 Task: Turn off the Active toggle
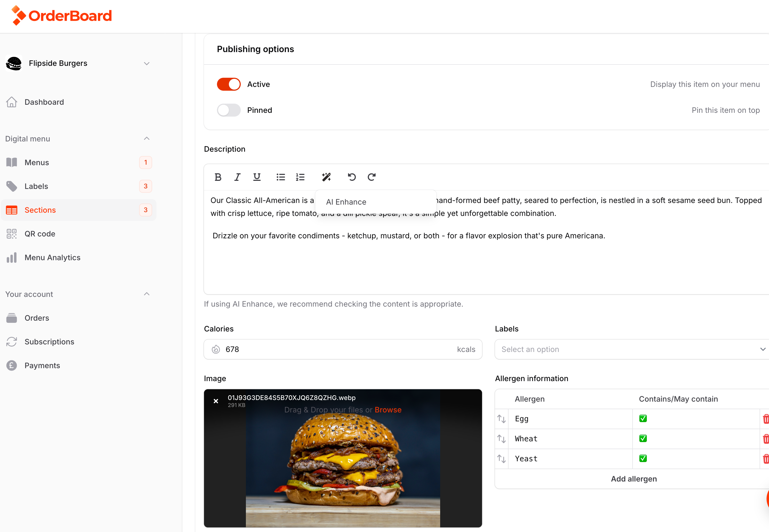[x=229, y=84]
